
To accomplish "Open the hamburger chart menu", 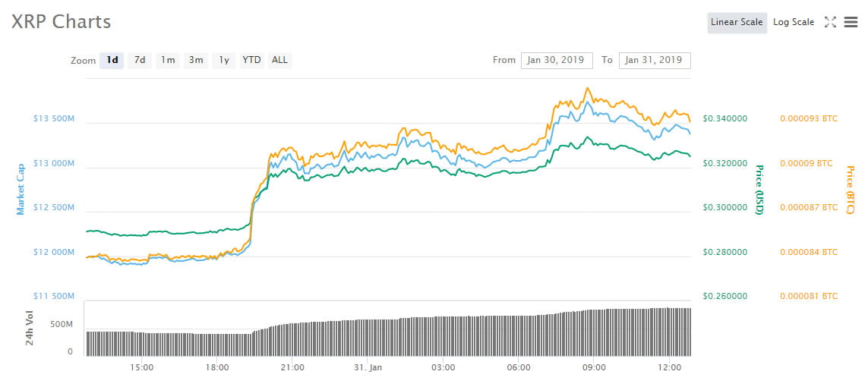I will point(851,22).
